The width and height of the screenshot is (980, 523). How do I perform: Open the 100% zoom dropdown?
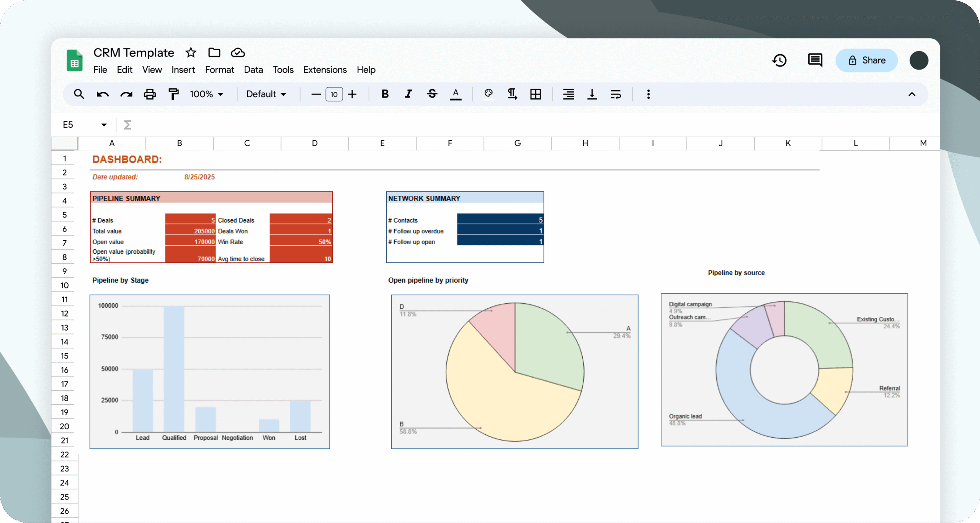206,94
